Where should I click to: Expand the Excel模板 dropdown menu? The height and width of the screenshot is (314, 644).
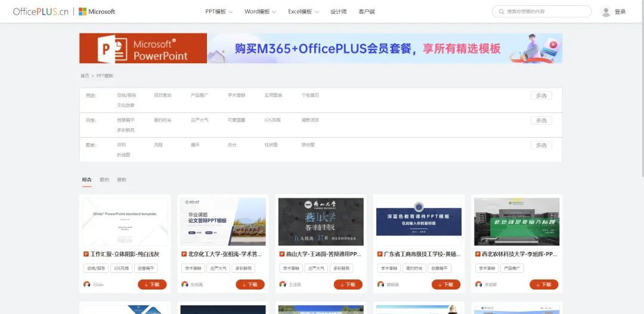(304, 11)
